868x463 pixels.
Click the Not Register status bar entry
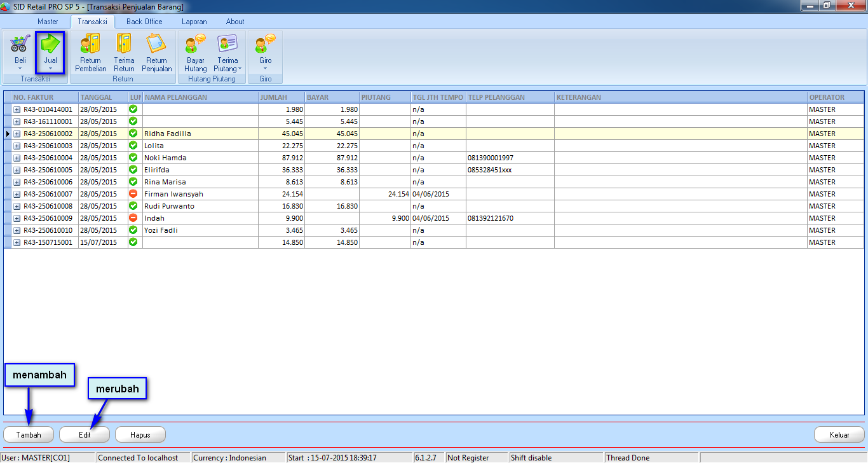pos(477,457)
